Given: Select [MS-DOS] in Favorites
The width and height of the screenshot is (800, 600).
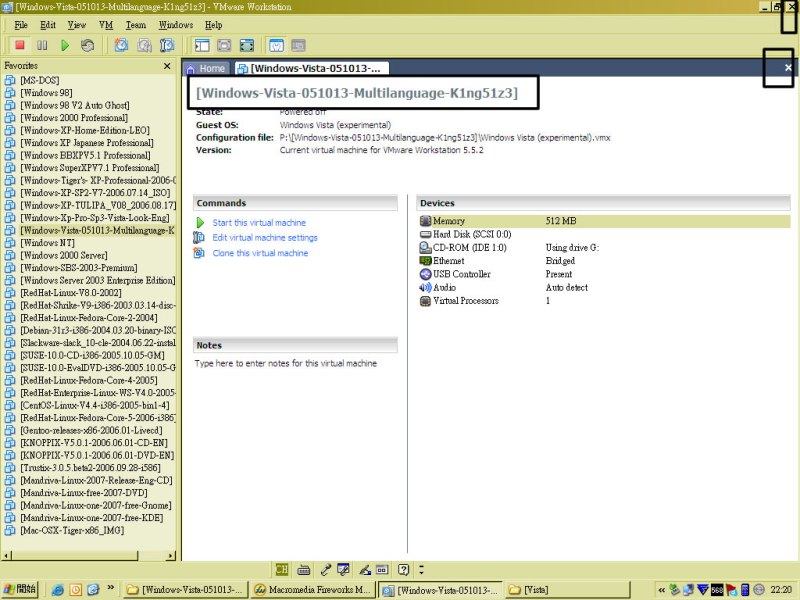Looking at the screenshot, I should coord(39,80).
